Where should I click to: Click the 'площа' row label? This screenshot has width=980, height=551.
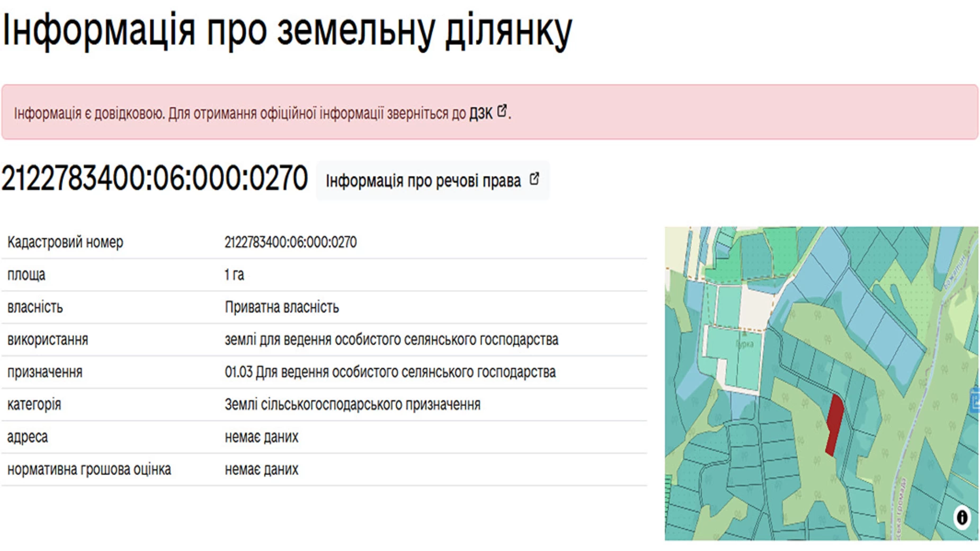point(26,275)
